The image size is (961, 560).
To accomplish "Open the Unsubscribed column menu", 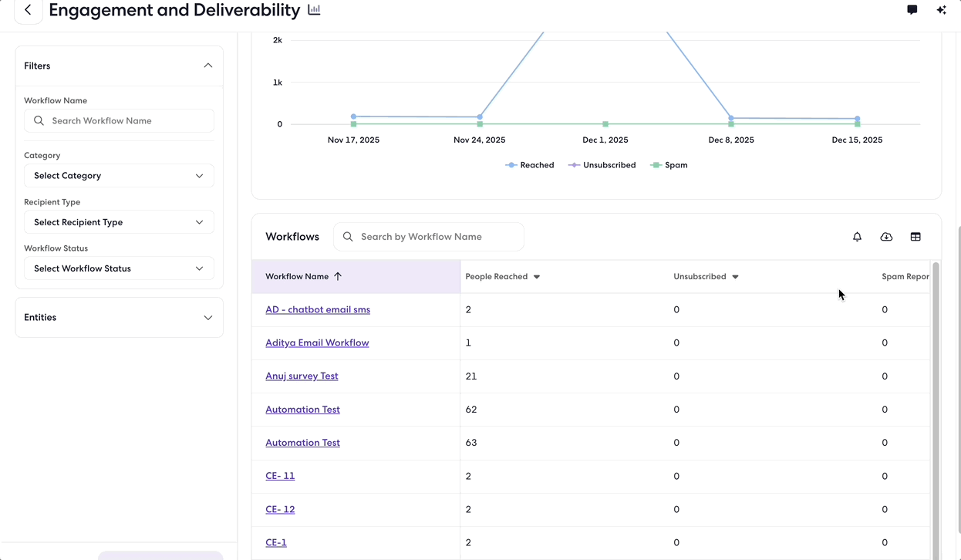I will tap(735, 277).
